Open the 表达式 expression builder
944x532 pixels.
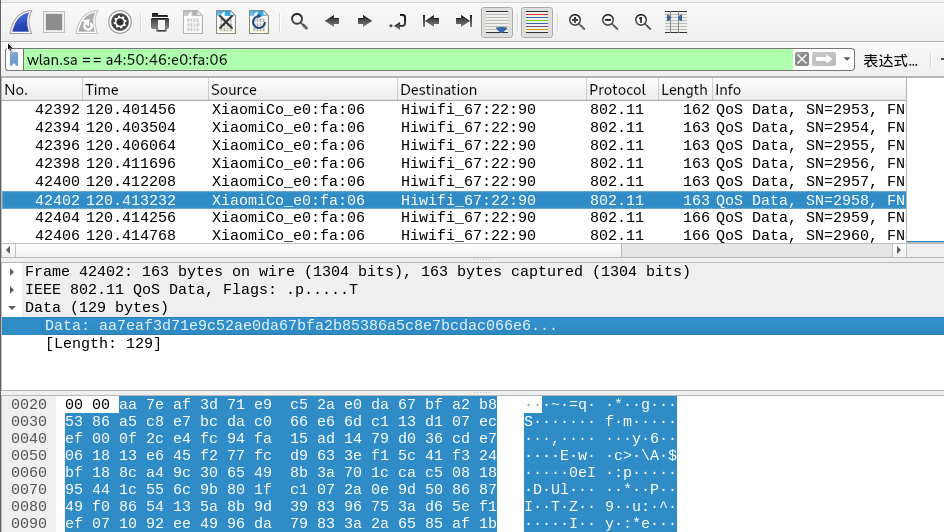point(890,60)
